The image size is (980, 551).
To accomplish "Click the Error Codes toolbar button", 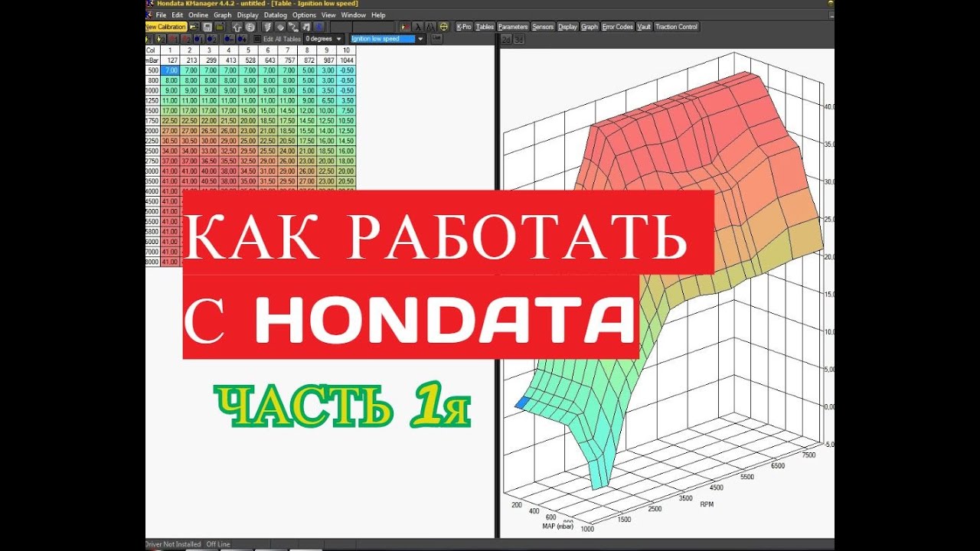I will click(618, 27).
